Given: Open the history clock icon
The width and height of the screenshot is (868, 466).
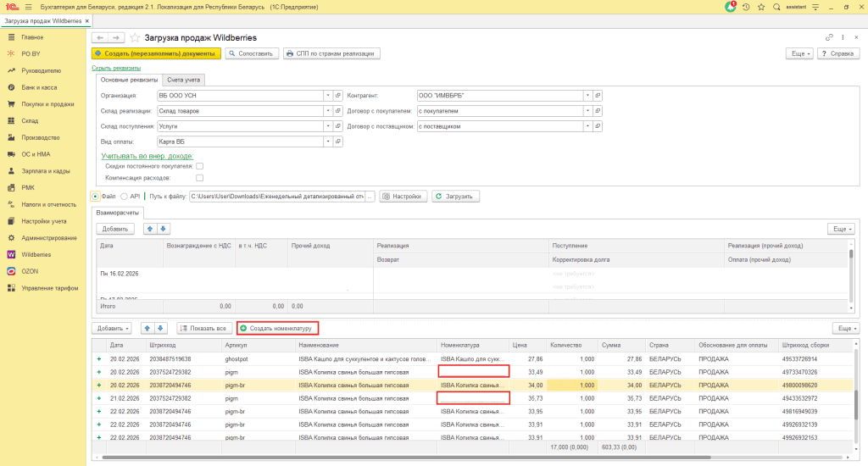Looking at the screenshot, I should point(746,7).
